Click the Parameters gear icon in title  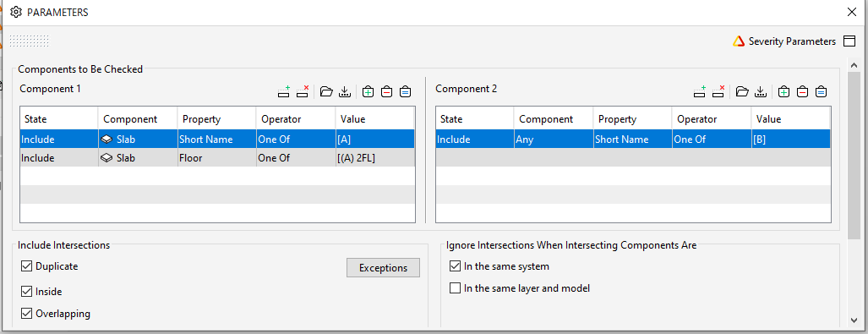tap(16, 12)
